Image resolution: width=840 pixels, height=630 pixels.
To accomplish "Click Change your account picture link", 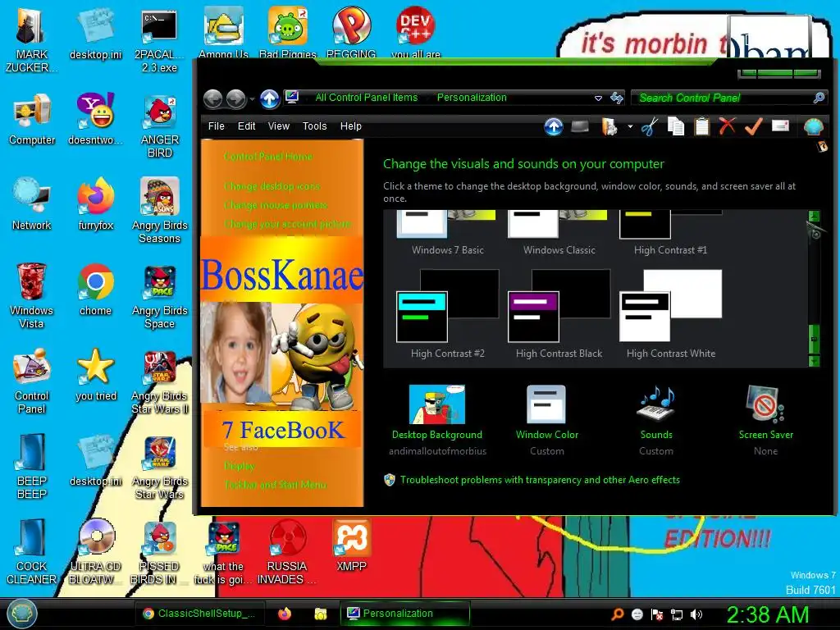I will pyautogui.click(x=288, y=224).
